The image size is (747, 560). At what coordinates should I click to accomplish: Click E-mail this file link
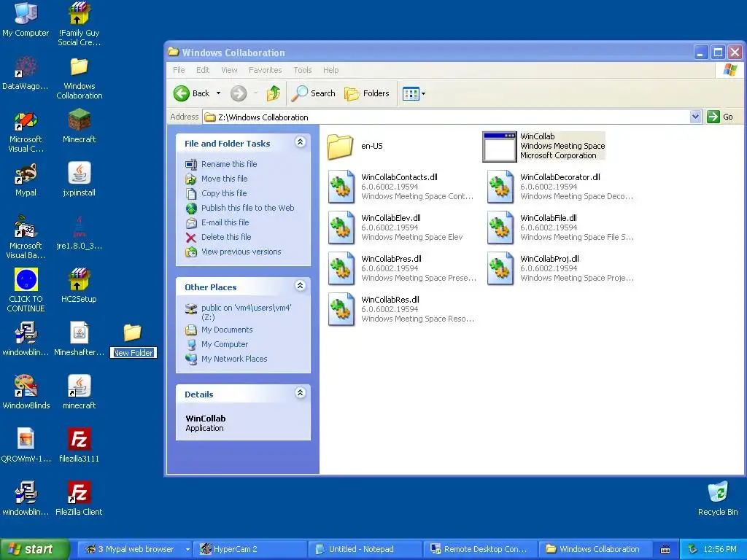[225, 222]
